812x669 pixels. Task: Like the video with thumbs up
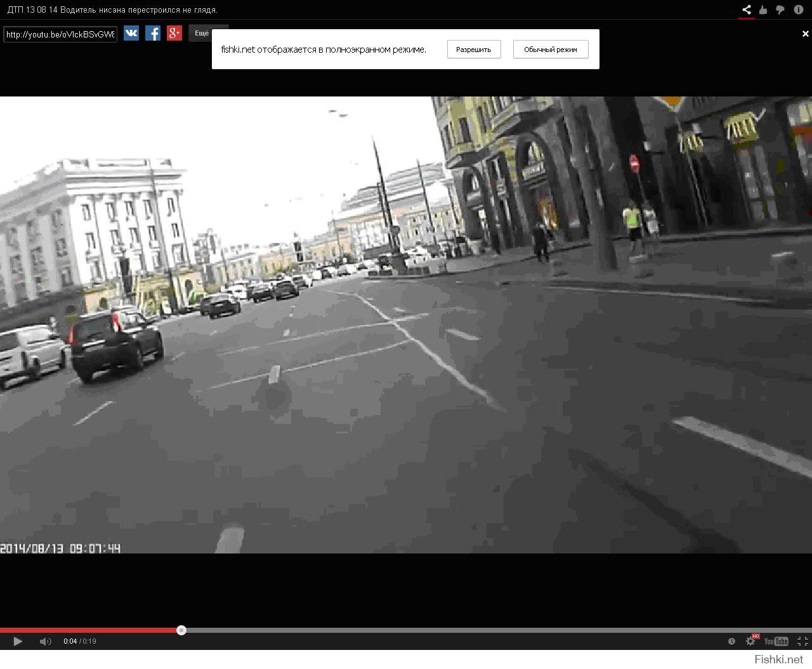763,10
